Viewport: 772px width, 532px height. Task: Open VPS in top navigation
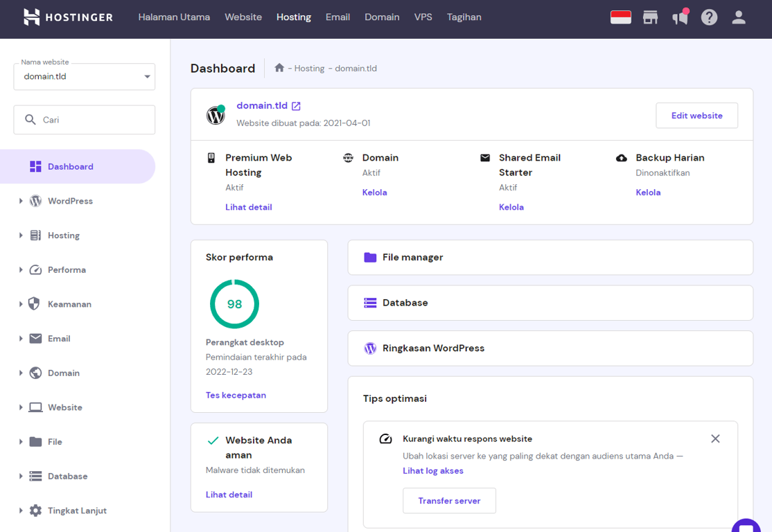[423, 17]
